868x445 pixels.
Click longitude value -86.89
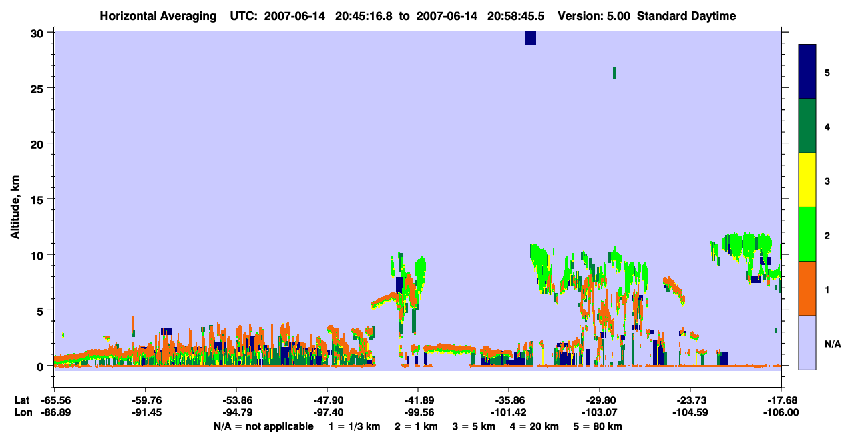55,412
